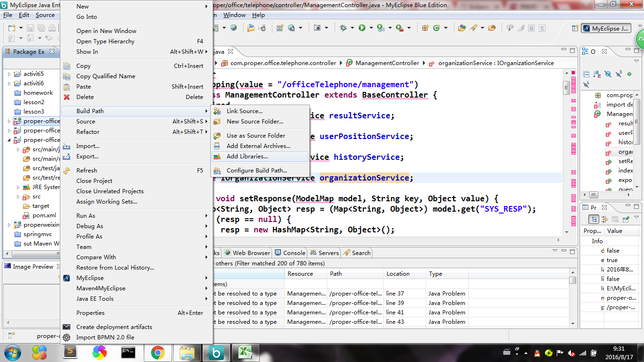Toggle Hide Local Types in Outline

586,85
